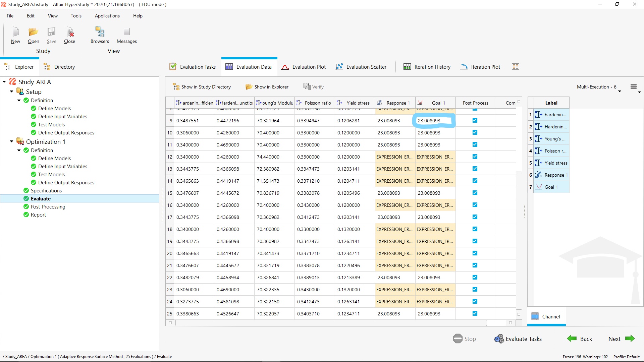Collapse the Optimization 1 node
Viewport: 644px width, 362px height.
click(12, 141)
